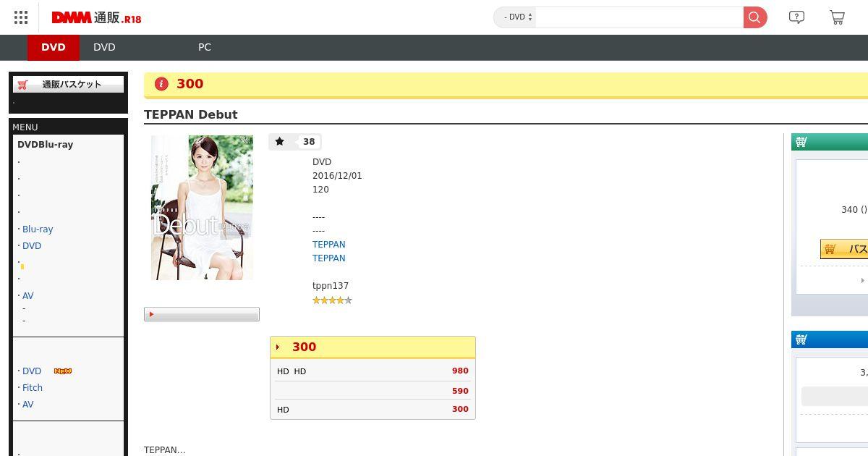Play the sample via red triangle button

[202, 314]
